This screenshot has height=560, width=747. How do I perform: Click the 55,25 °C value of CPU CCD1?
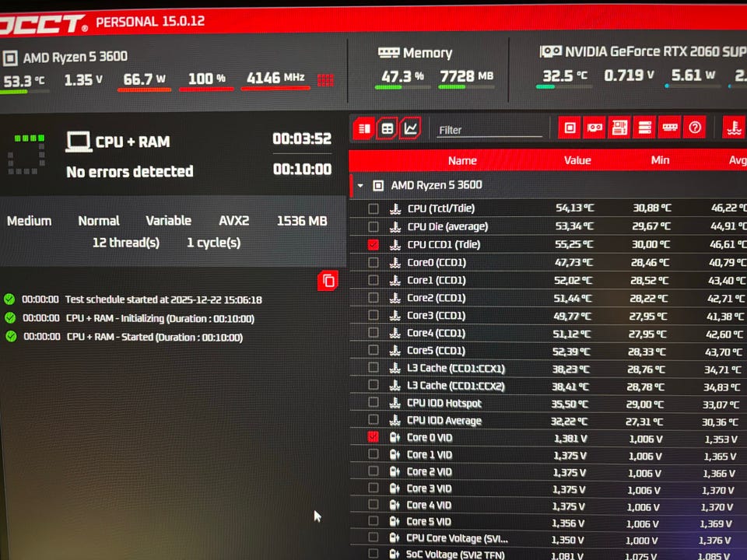click(574, 244)
